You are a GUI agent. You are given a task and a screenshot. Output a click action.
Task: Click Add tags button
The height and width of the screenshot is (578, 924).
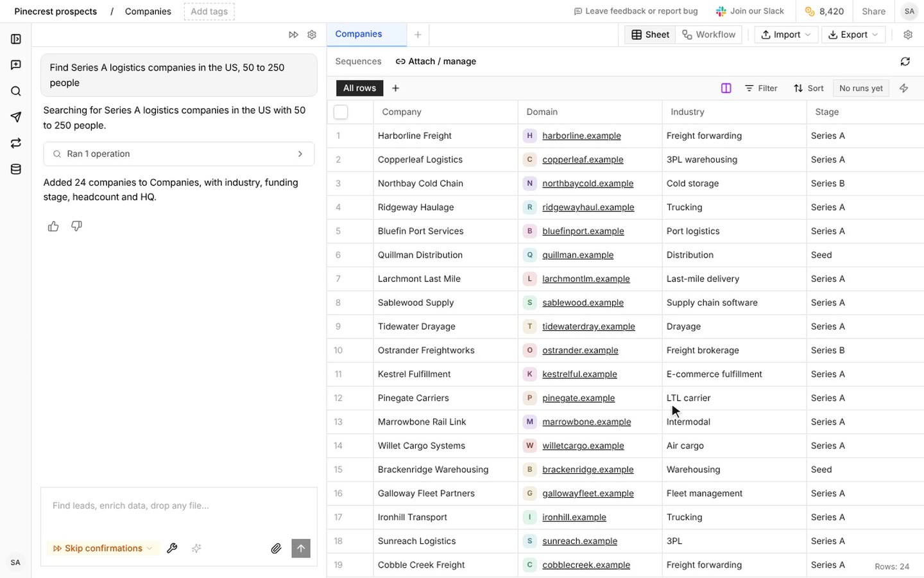pyautogui.click(x=209, y=11)
